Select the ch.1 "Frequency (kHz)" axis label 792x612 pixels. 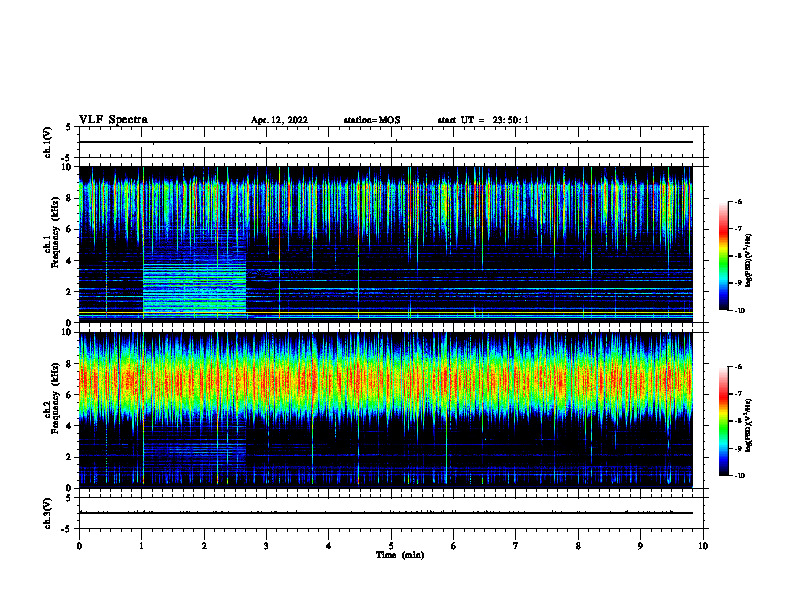coord(56,232)
